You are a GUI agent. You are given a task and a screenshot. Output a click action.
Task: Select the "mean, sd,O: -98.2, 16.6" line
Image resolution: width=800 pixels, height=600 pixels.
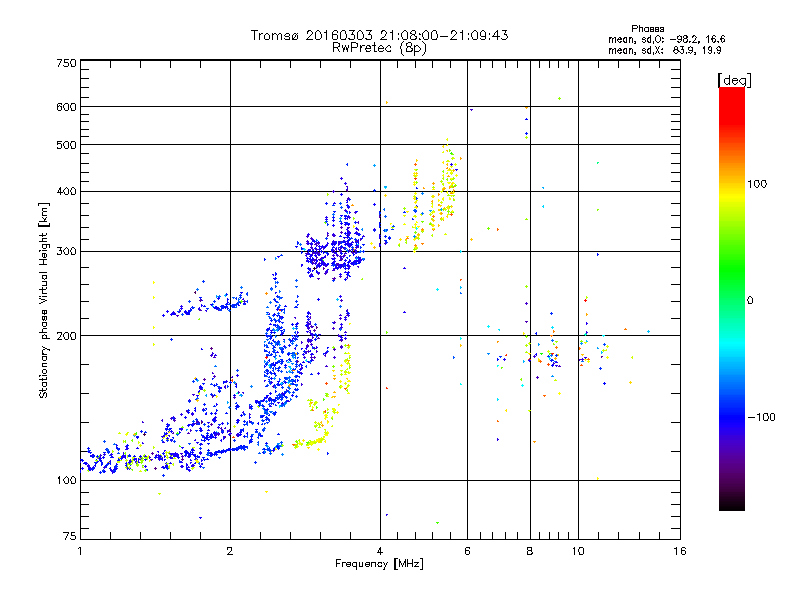pos(666,39)
